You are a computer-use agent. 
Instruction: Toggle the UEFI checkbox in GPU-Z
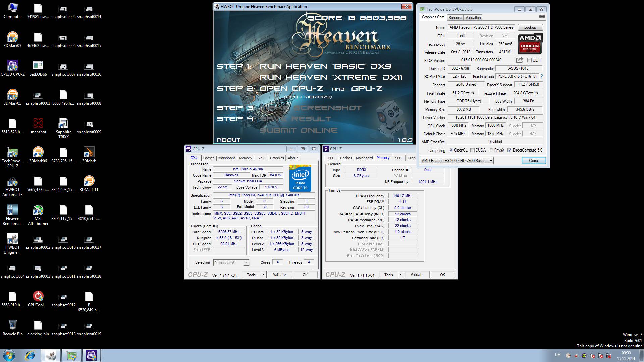[529, 60]
